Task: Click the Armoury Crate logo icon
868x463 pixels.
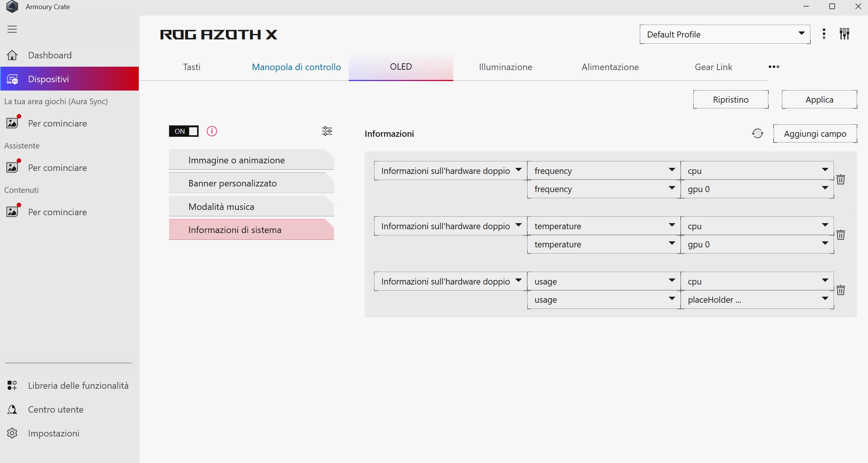Action: 12,6
